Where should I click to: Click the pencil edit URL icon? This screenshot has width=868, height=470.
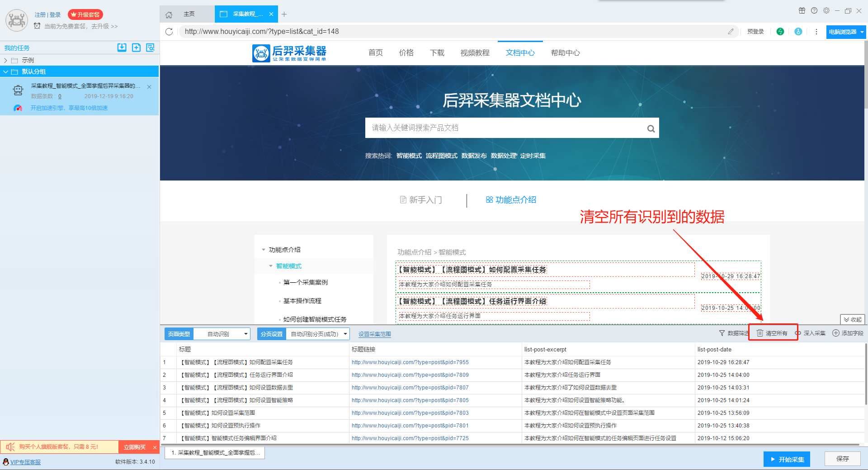click(x=731, y=32)
